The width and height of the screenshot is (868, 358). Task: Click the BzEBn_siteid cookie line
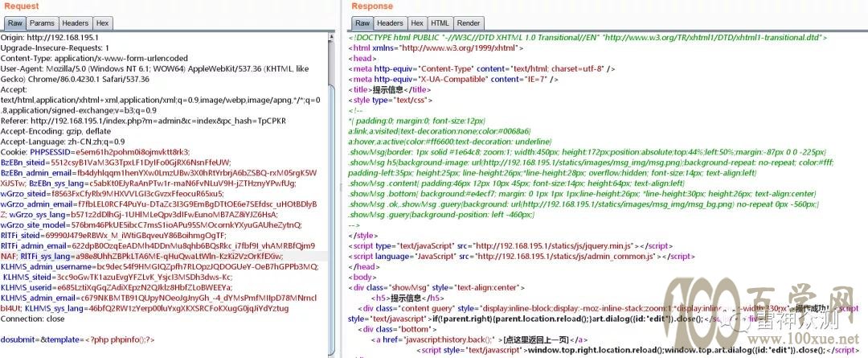click(117, 163)
